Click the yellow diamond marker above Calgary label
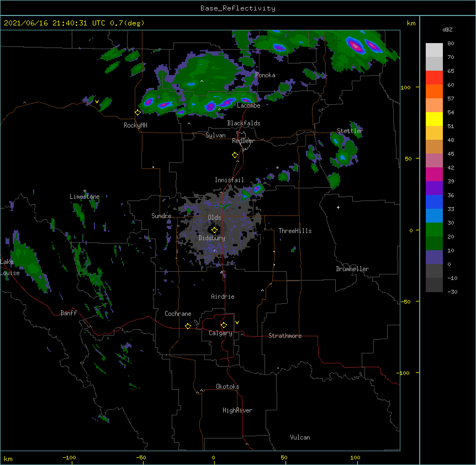This screenshot has width=476, height=465. pos(224,325)
